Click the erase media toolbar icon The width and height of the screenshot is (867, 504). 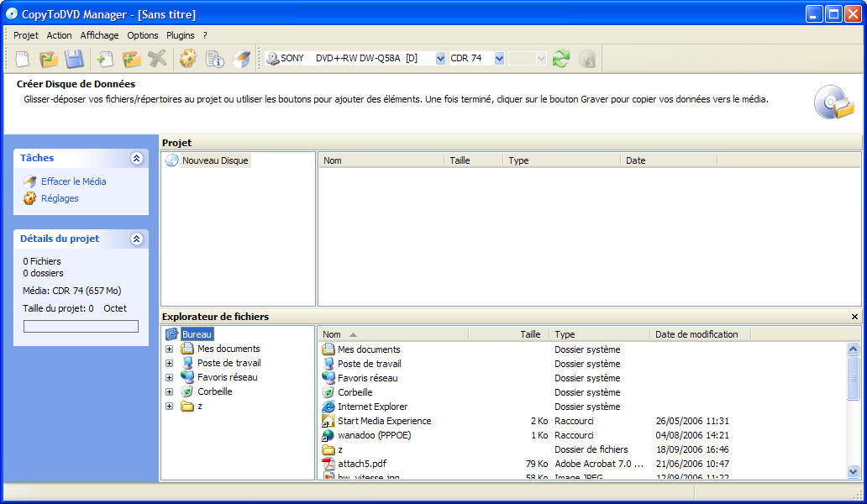click(242, 59)
